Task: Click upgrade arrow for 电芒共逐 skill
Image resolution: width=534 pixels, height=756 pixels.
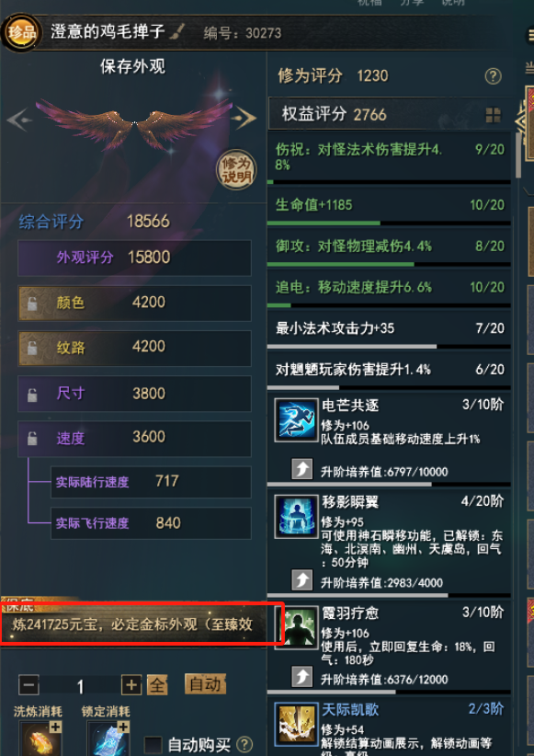Action: tap(302, 469)
